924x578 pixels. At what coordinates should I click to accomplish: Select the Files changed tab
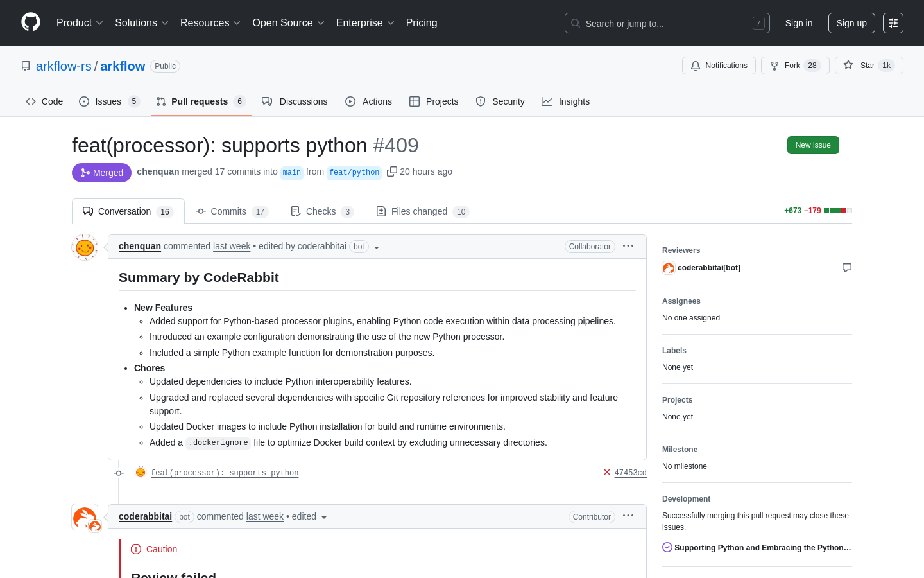point(422,211)
